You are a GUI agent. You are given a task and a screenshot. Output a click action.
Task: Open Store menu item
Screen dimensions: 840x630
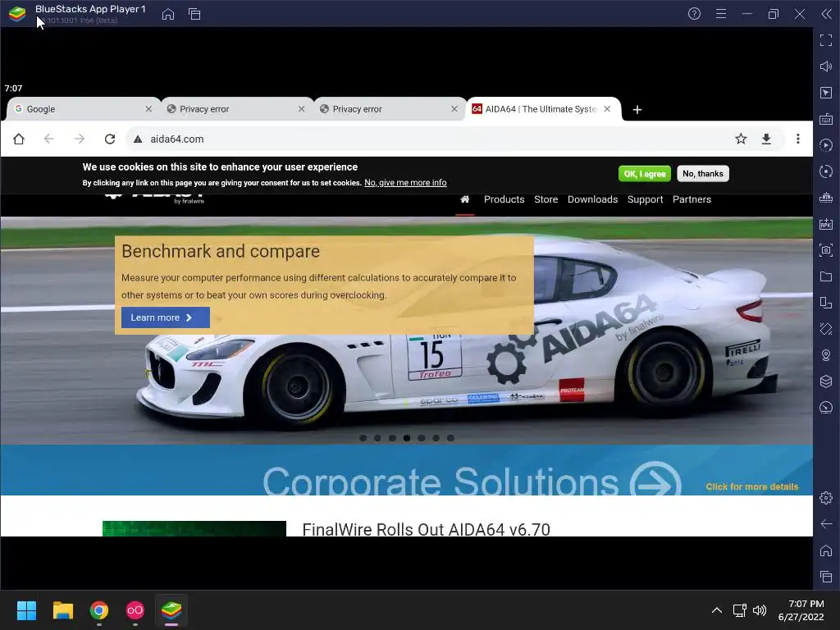546,199
